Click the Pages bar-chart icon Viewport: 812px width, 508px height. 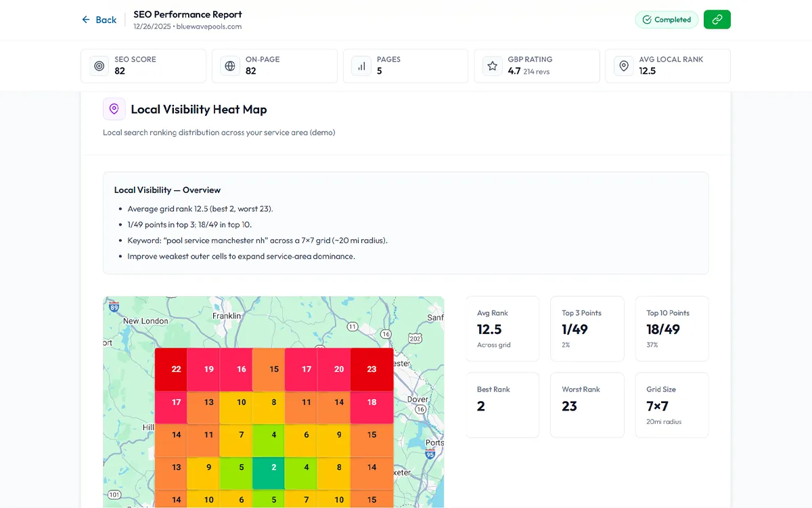point(360,66)
